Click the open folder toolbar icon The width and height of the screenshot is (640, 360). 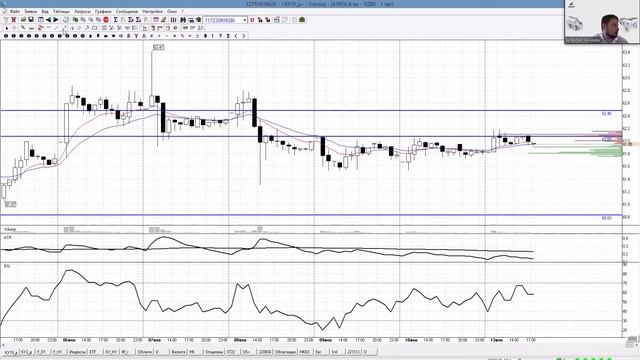23,20
